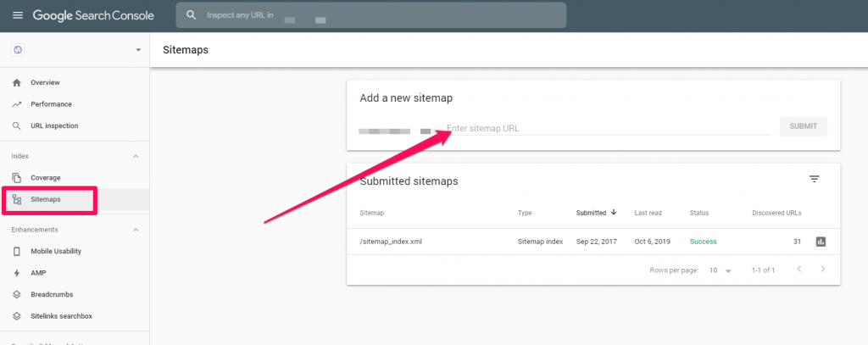Click the Discovered URLs column header
Screen dimensions: 868x345
click(776, 213)
